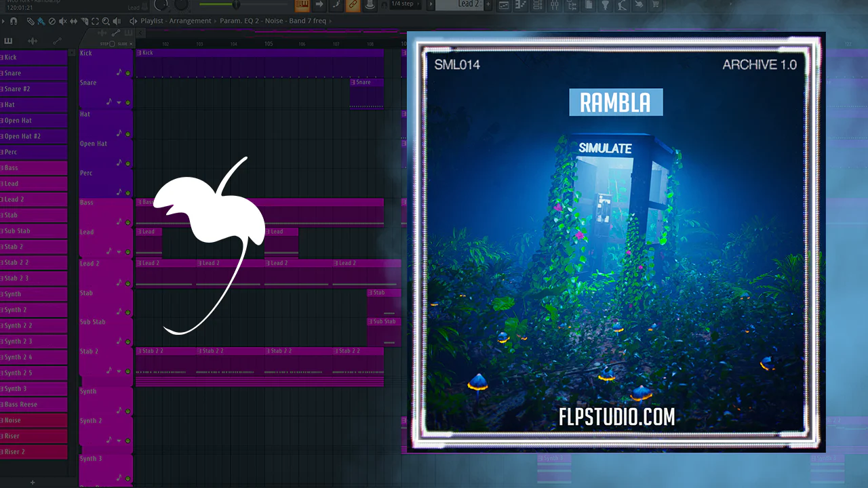Expand the Snare track dropdown arrow
868x488 pixels.
click(119, 103)
